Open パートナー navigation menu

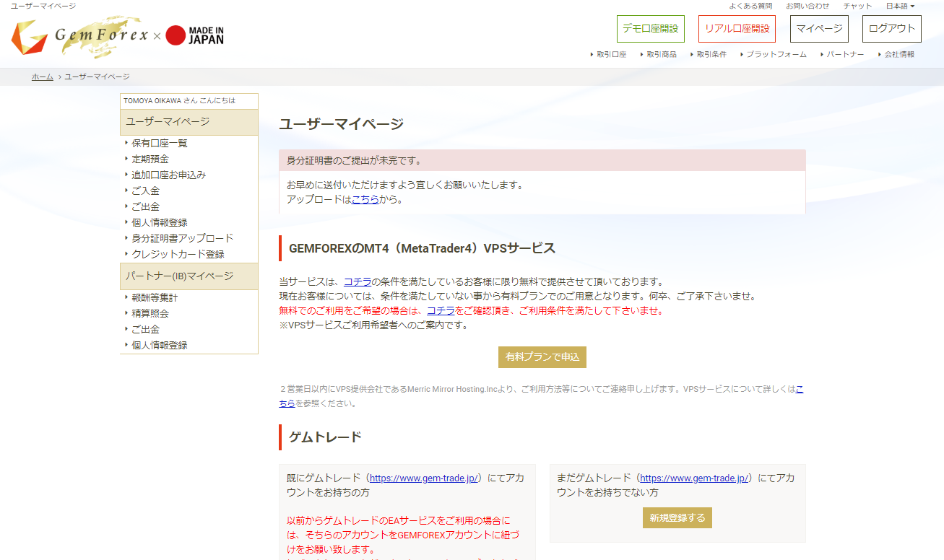(x=842, y=54)
